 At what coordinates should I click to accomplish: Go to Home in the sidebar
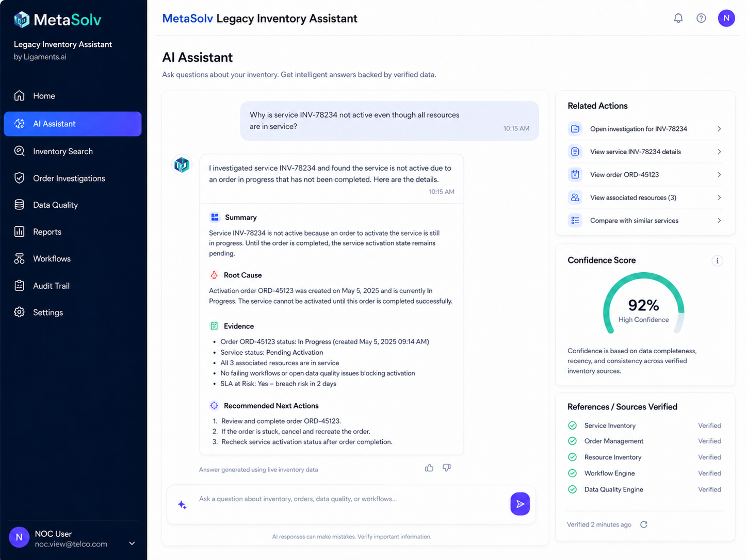coord(73,96)
